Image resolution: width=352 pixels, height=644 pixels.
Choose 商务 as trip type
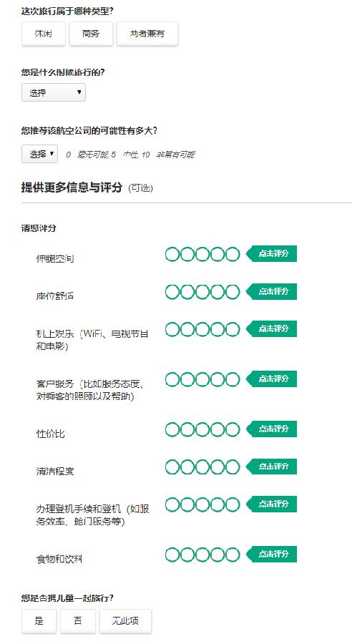91,34
